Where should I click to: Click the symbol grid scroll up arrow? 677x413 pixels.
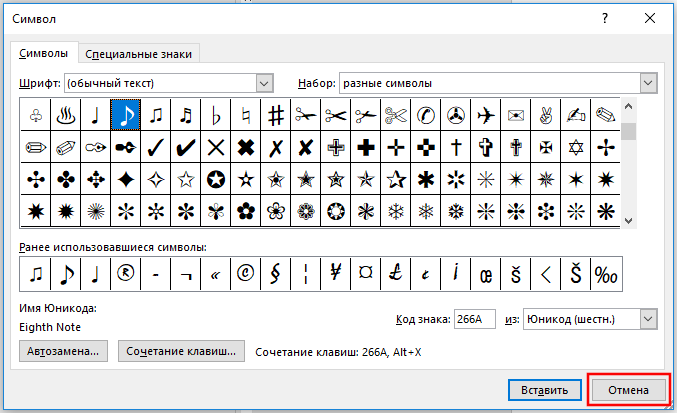[x=628, y=106]
